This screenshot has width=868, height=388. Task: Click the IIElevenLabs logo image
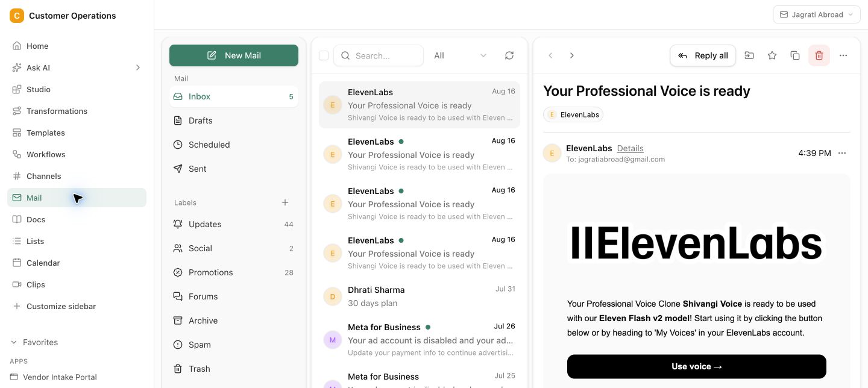point(696,243)
